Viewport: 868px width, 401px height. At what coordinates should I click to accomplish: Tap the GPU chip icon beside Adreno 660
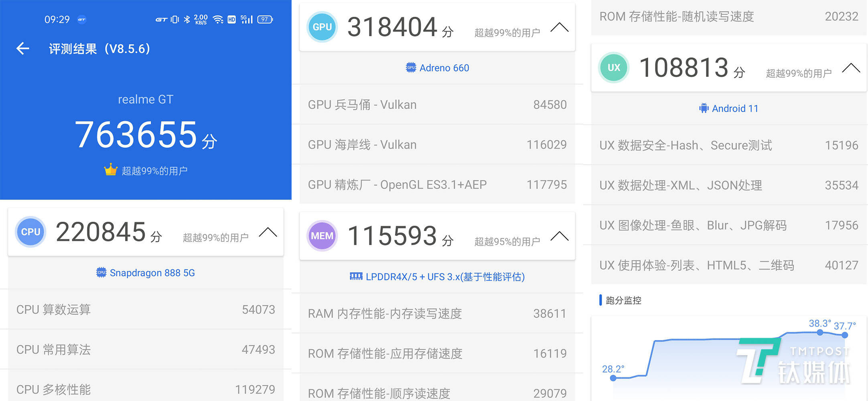pos(411,68)
